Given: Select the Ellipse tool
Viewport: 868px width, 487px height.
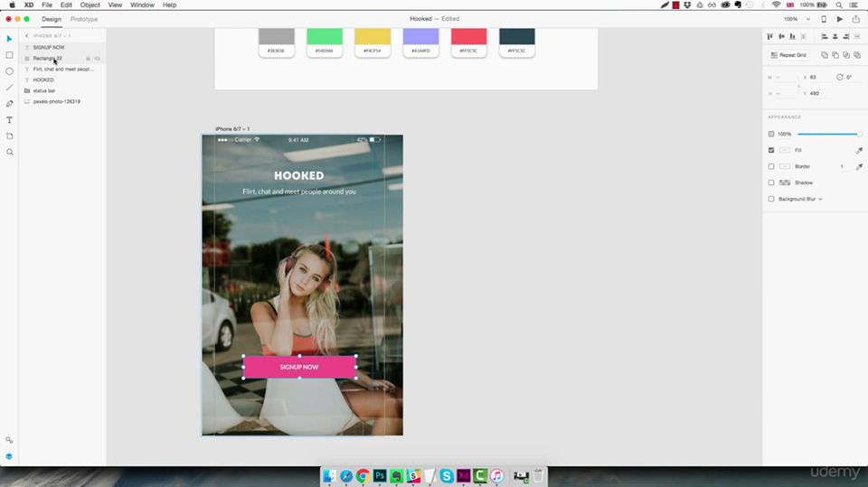Looking at the screenshot, I should point(10,71).
